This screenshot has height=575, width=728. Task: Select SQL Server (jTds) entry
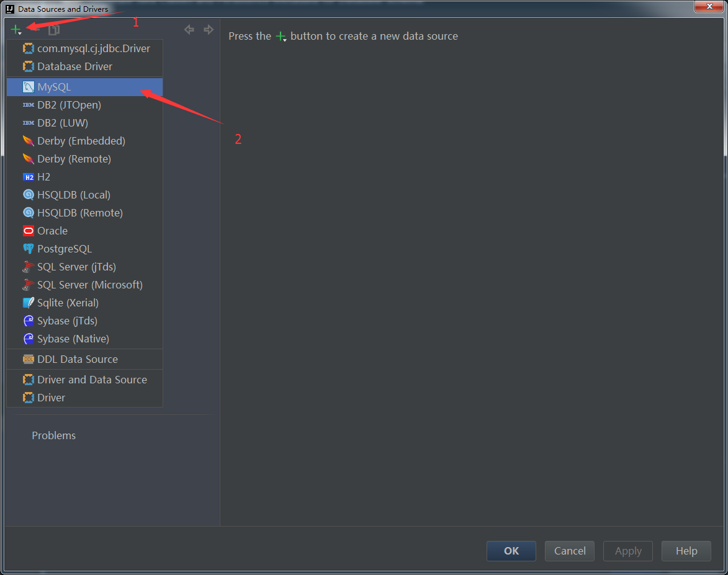(x=85, y=267)
